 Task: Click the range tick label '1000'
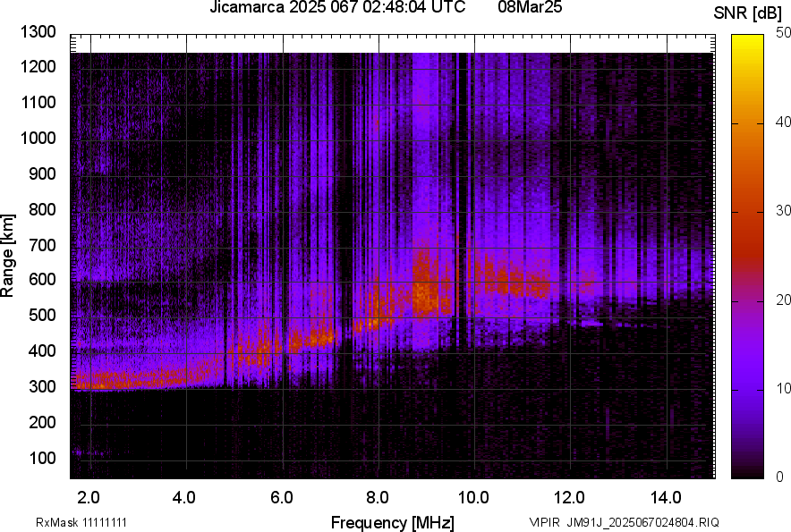coord(38,138)
